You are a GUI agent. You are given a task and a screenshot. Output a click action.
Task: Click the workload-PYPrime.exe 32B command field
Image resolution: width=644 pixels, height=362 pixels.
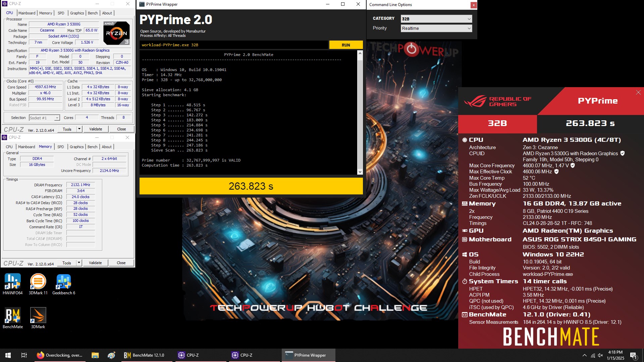tap(233, 45)
